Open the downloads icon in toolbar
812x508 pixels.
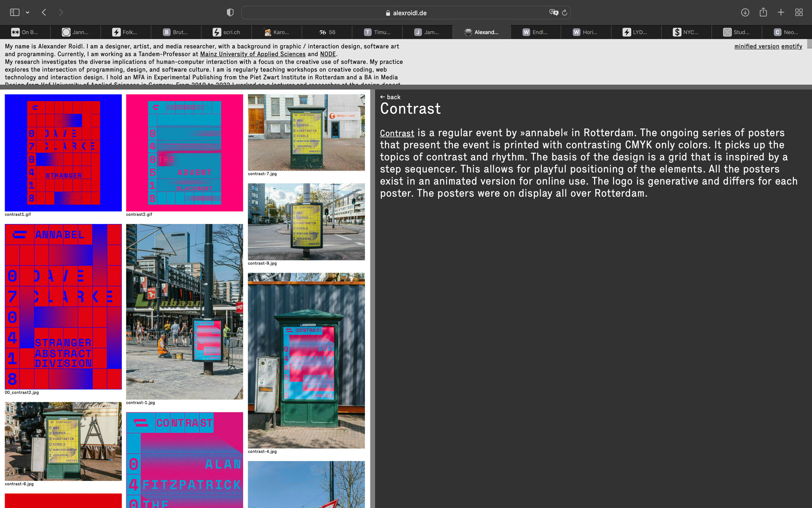(x=745, y=12)
